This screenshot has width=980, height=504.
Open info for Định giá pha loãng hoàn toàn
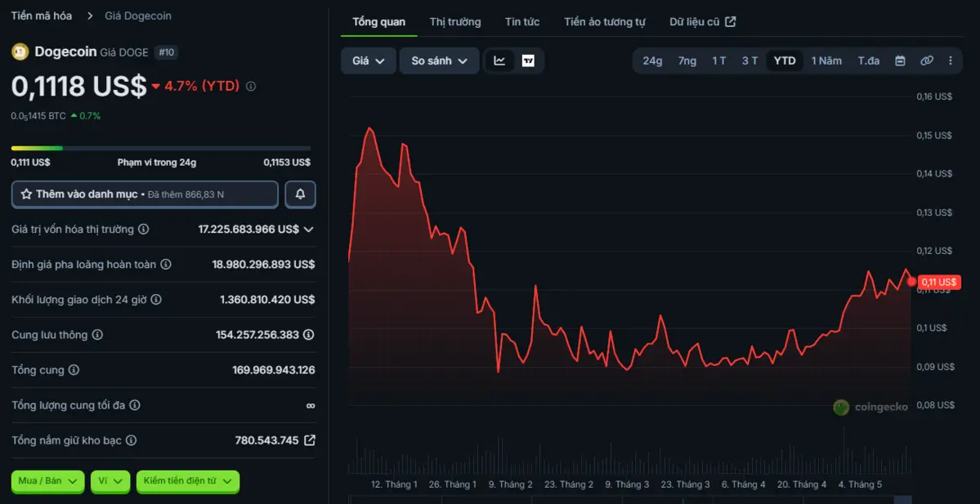tap(166, 264)
